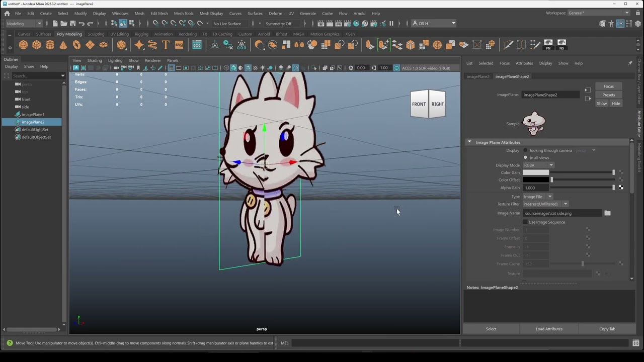Open the Workspace General dropdown
The width and height of the screenshot is (644, 362).
coord(599,13)
